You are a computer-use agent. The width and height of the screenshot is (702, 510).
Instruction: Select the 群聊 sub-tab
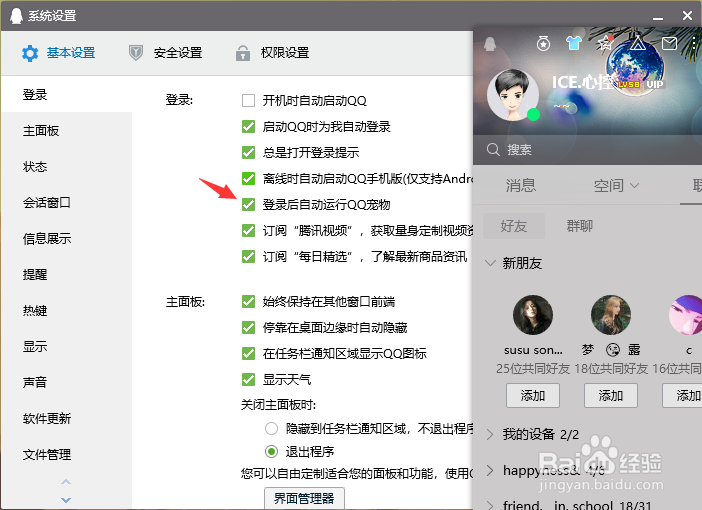tap(580, 226)
